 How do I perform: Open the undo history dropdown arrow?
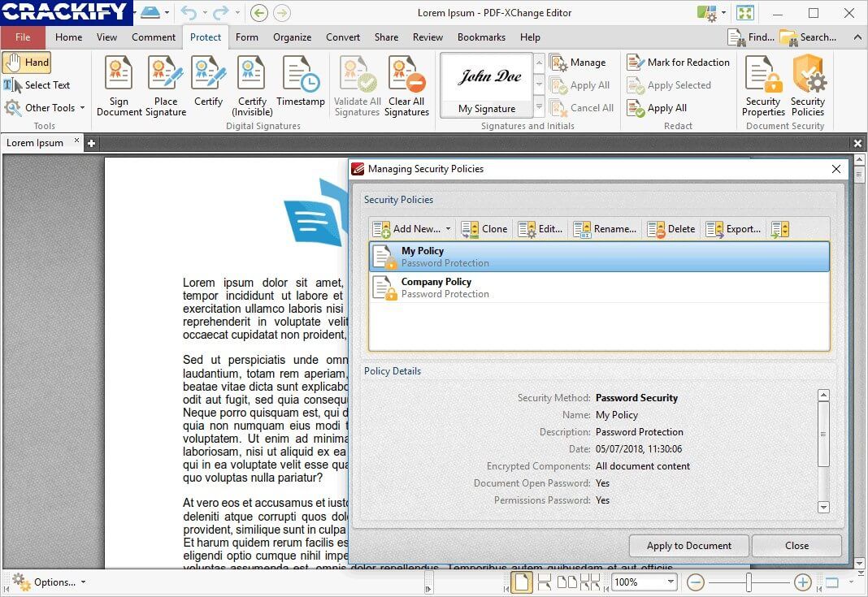(x=204, y=12)
